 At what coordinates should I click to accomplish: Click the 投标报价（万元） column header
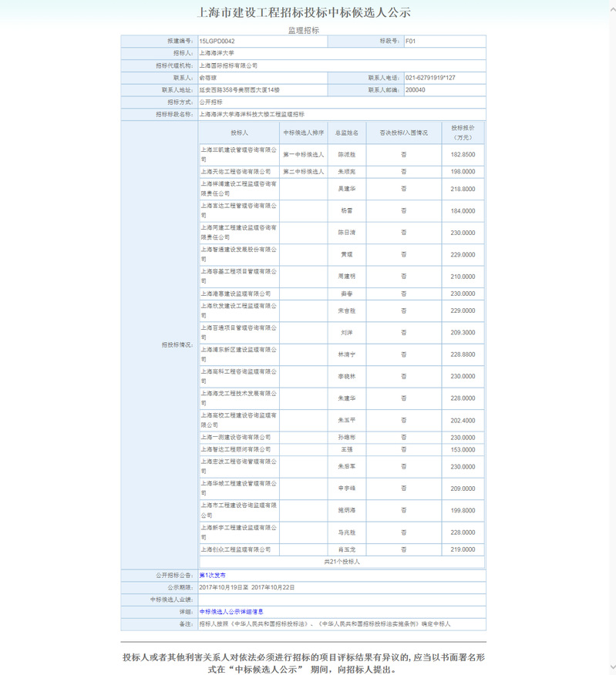point(463,133)
